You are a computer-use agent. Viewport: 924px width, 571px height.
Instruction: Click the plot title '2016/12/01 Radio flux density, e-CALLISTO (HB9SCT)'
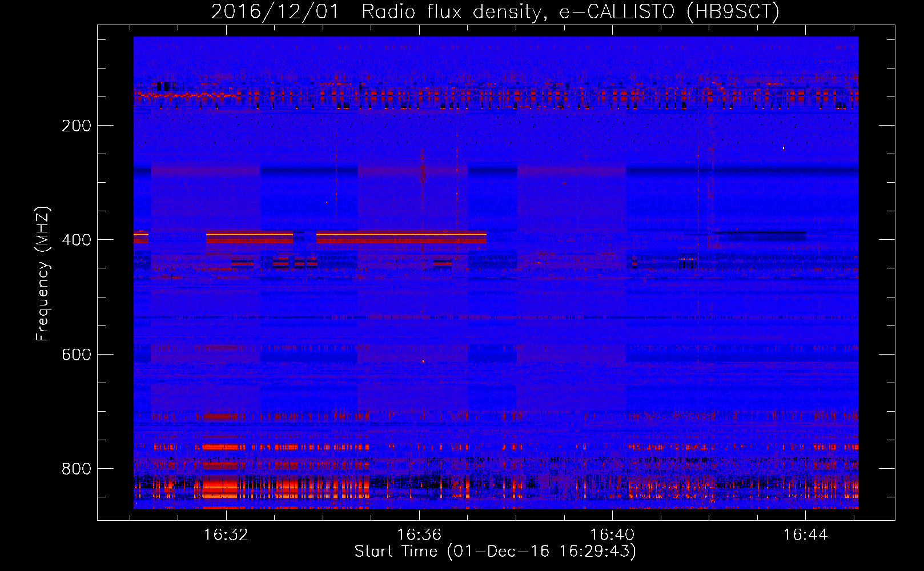click(495, 11)
